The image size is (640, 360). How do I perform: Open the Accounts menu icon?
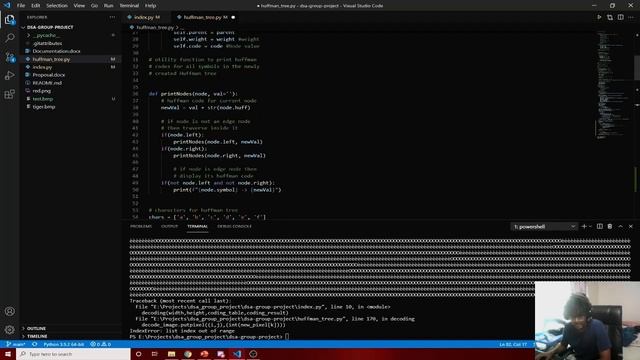[9, 311]
